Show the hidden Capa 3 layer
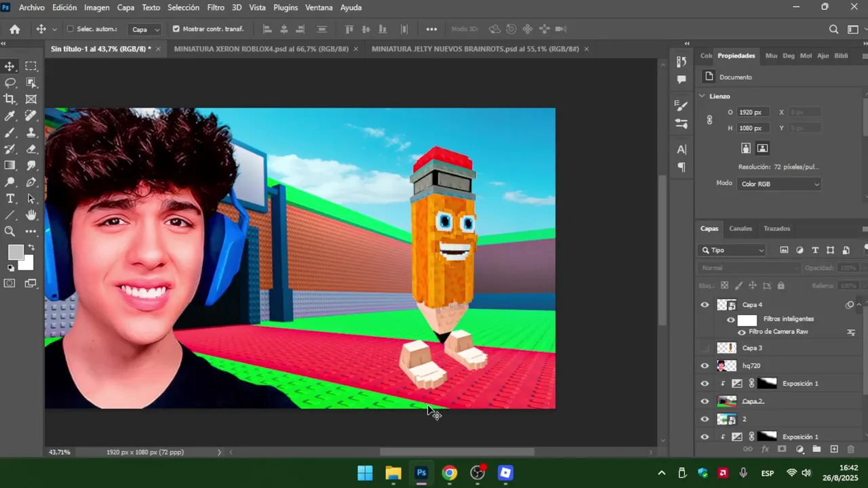The image size is (868, 488). click(x=705, y=348)
